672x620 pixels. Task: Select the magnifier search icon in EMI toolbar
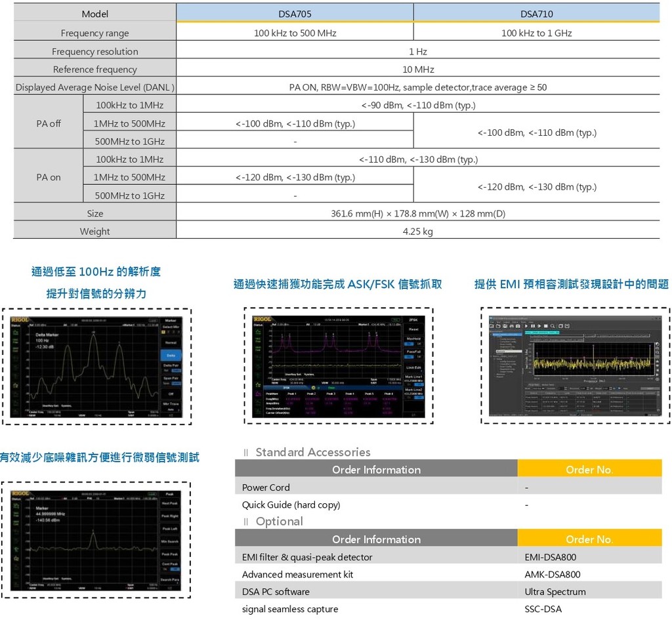coord(553,326)
